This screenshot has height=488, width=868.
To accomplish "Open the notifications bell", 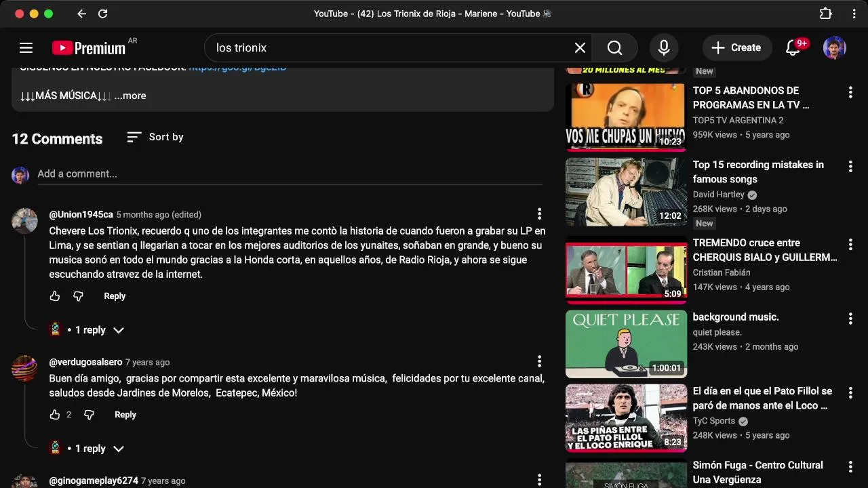I will [792, 47].
